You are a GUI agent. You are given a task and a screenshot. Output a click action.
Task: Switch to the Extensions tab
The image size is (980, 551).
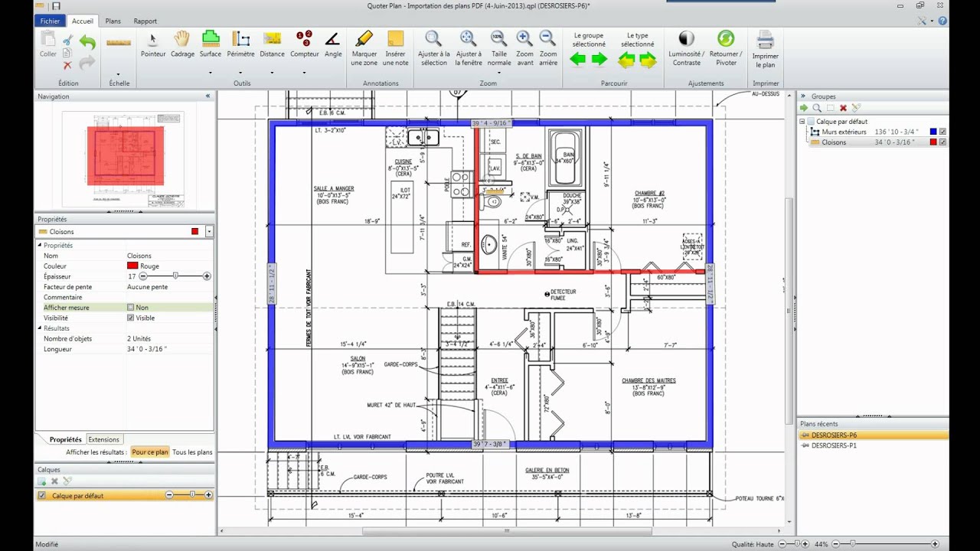pos(103,440)
